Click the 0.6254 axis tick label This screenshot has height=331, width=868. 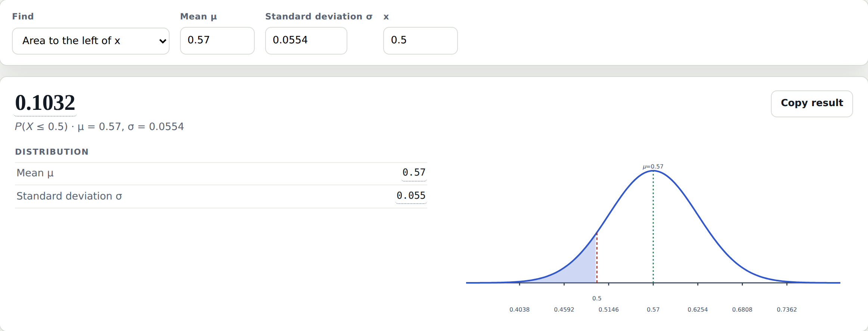[698, 309]
